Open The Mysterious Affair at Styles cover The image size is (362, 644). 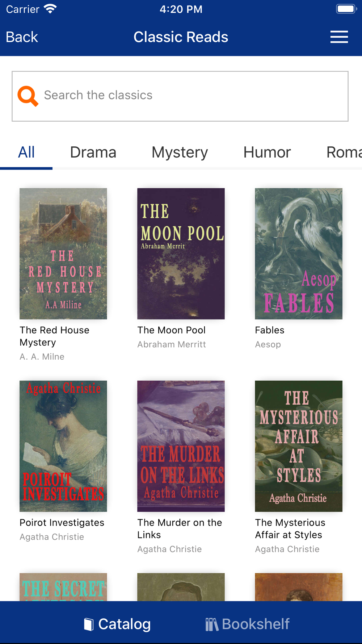(299, 446)
